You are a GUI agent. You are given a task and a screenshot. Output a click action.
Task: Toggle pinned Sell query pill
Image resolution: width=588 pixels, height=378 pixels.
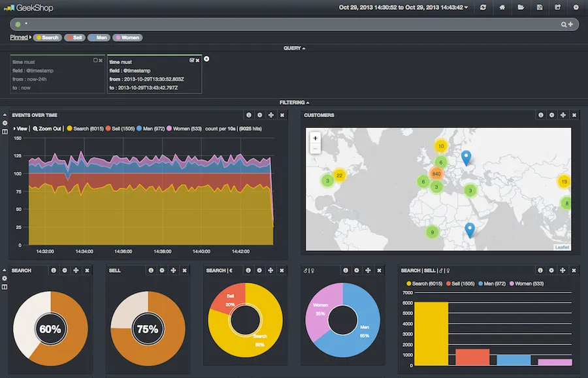coord(74,37)
